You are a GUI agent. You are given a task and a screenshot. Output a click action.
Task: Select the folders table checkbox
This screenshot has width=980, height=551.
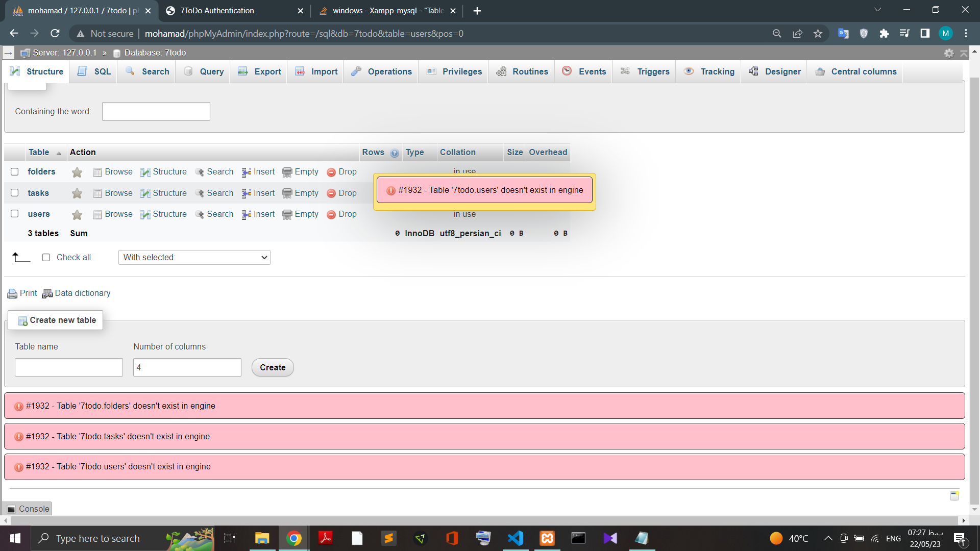[15, 172]
